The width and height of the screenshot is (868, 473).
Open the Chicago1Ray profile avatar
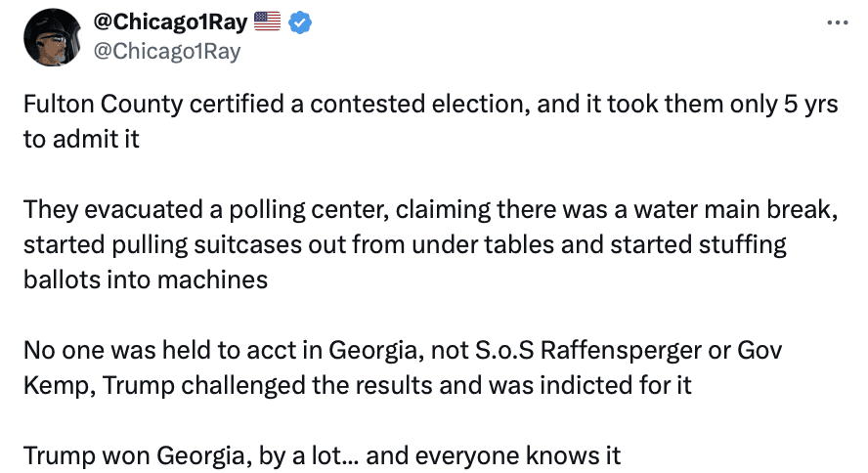click(51, 37)
